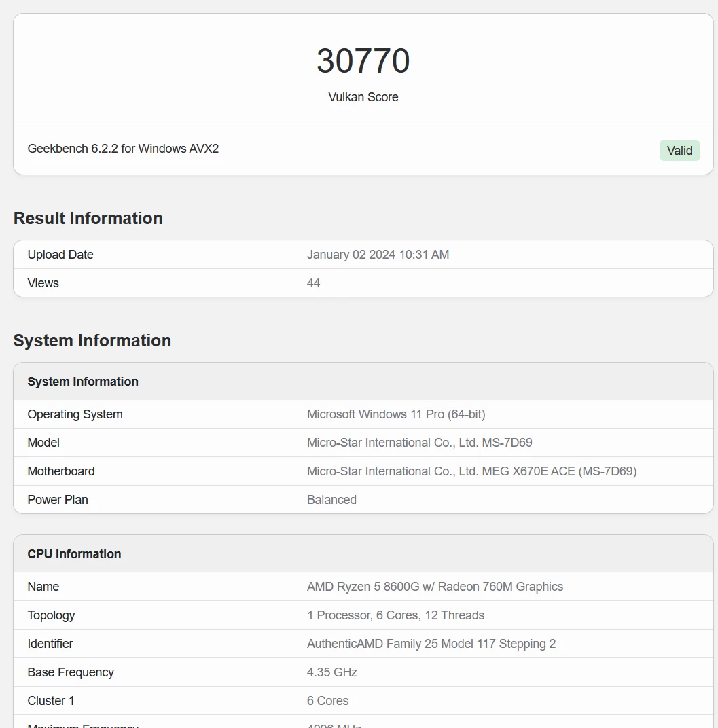The image size is (718, 728).
Task: Click the Geekbench 6.2.2 for Windows AVX2 link
Action: point(122,148)
